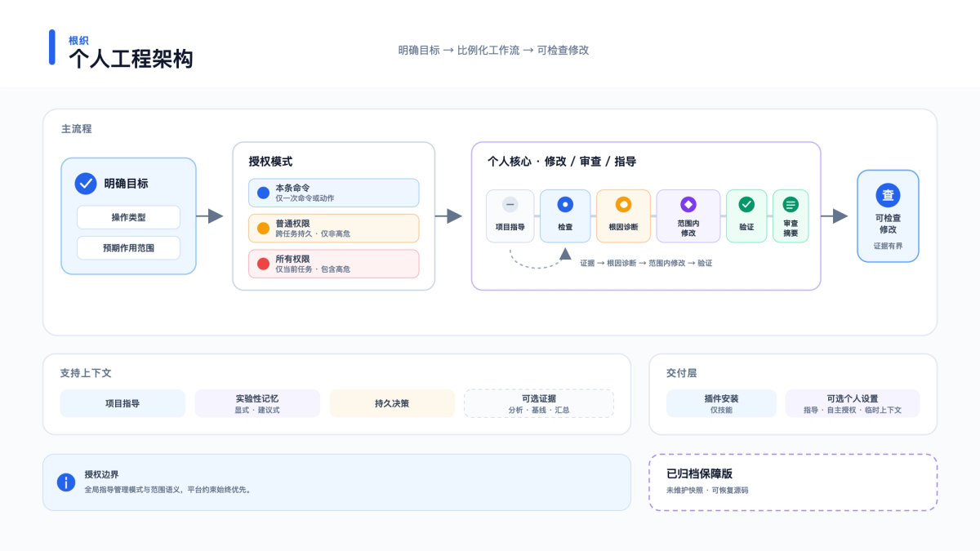Click the 项目指导 chip under 支持上下文

[122, 403]
